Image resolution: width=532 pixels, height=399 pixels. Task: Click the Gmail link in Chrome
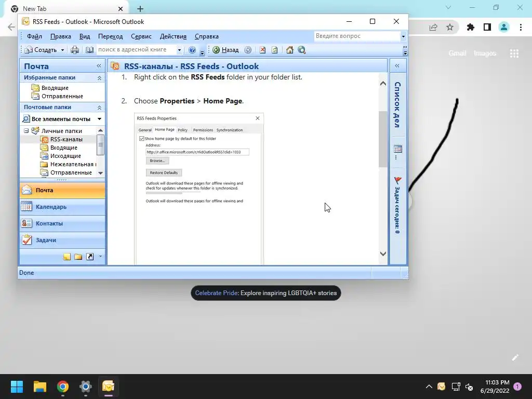(457, 54)
